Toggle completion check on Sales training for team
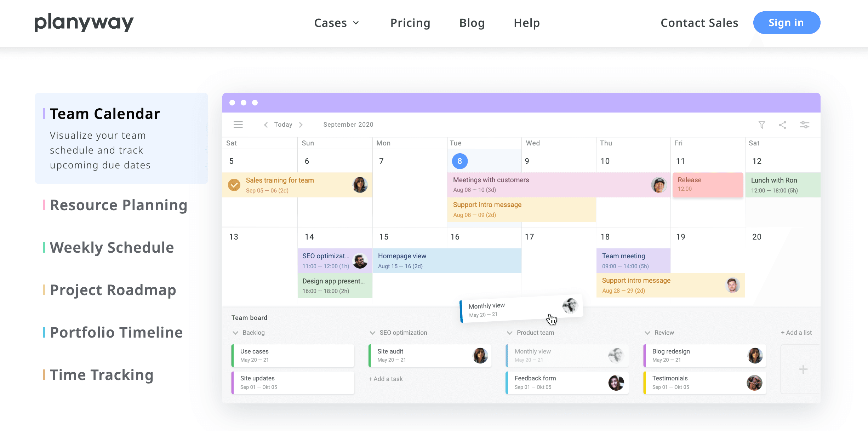Screen dimensions: 868x431 click(x=234, y=185)
